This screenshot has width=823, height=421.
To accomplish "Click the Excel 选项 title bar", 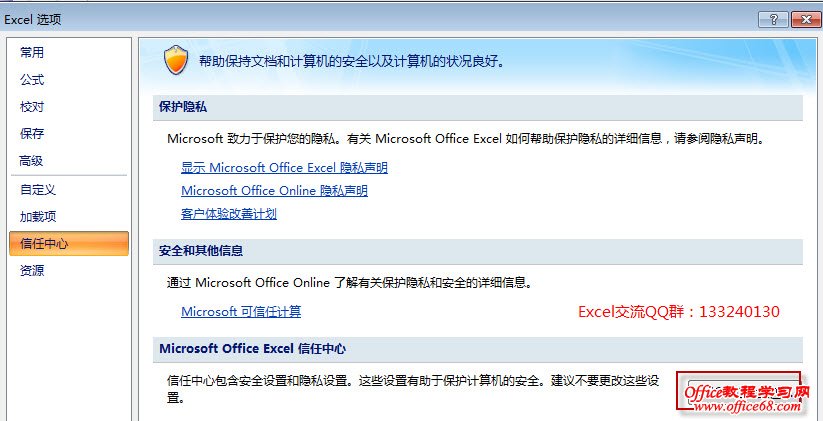I will (300, 18).
